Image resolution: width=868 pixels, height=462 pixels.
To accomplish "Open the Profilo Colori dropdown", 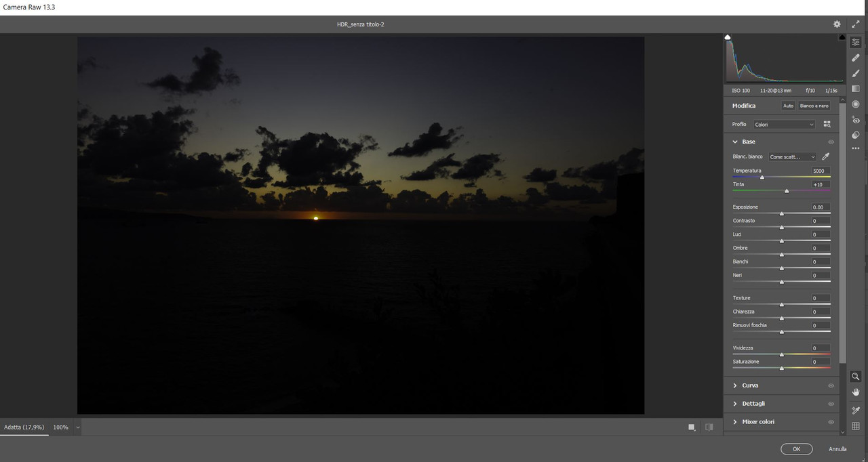I will (x=784, y=125).
